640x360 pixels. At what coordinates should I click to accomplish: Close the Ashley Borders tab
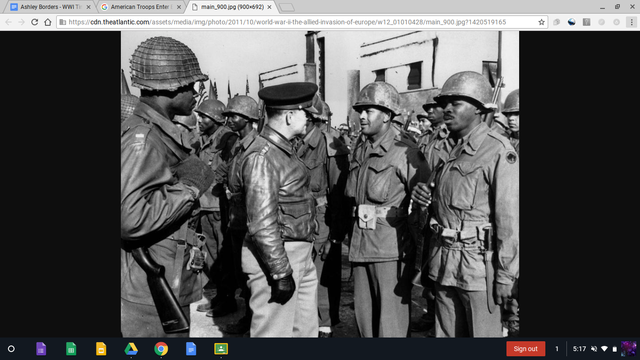pyautogui.click(x=88, y=7)
